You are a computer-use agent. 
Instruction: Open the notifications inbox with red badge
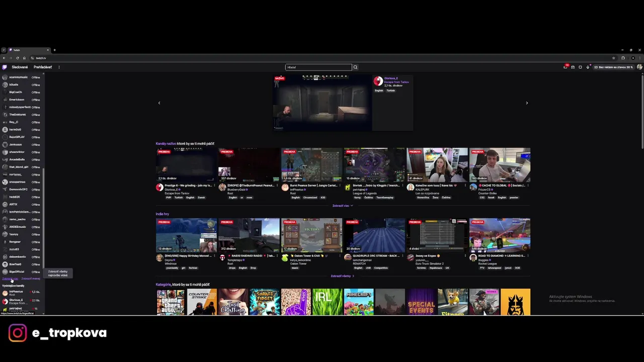(566, 67)
